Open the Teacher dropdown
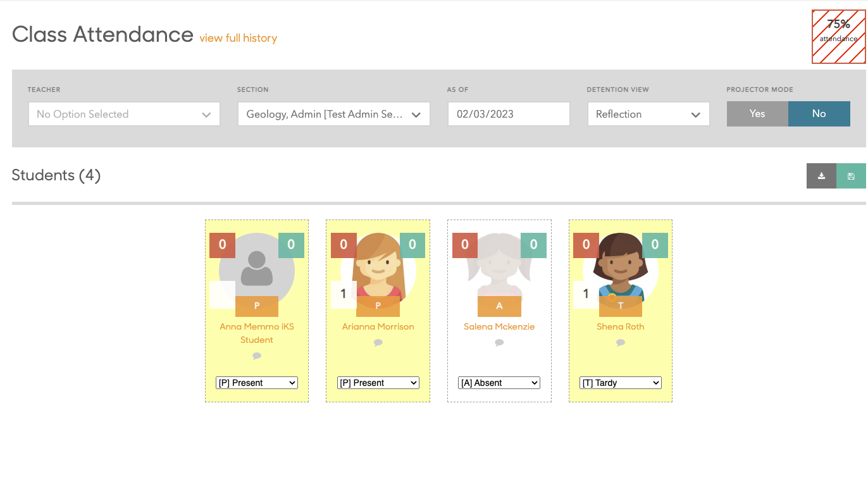 (x=124, y=115)
